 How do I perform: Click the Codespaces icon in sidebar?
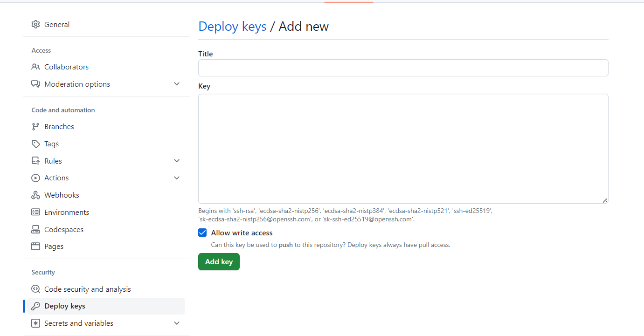click(x=35, y=229)
